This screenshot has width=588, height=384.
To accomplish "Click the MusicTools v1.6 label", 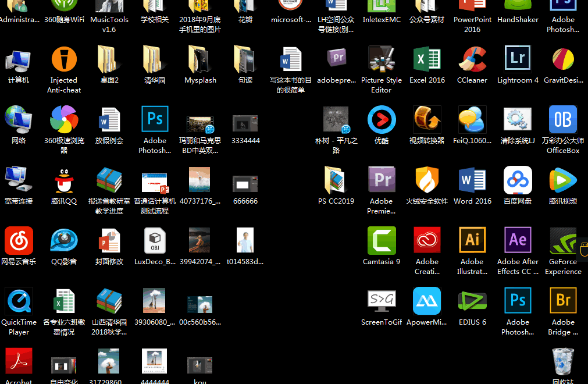I will click(x=109, y=24).
